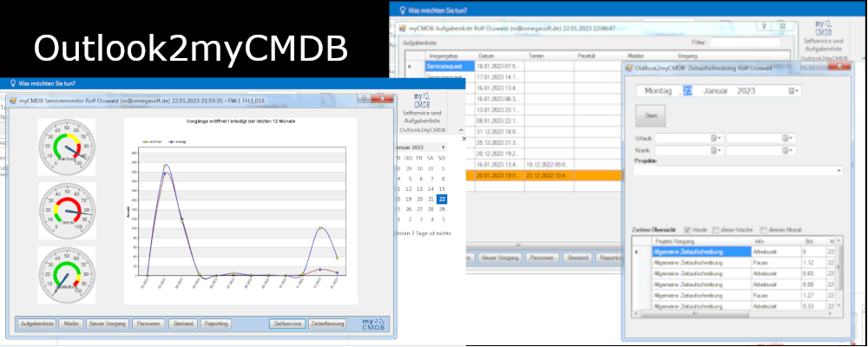868x347 pixels.
Task: Click the myCMDB ribbon icon at top right
Action: pyautogui.click(x=823, y=28)
